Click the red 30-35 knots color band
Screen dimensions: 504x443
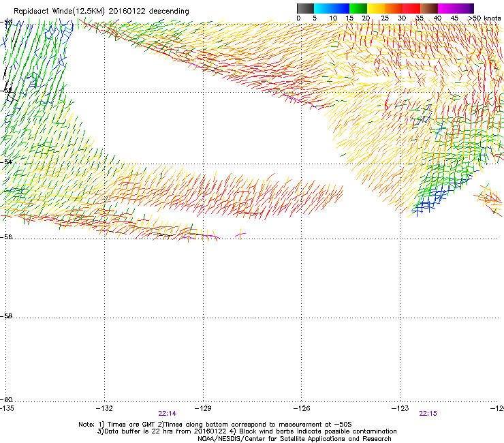tap(411, 8)
